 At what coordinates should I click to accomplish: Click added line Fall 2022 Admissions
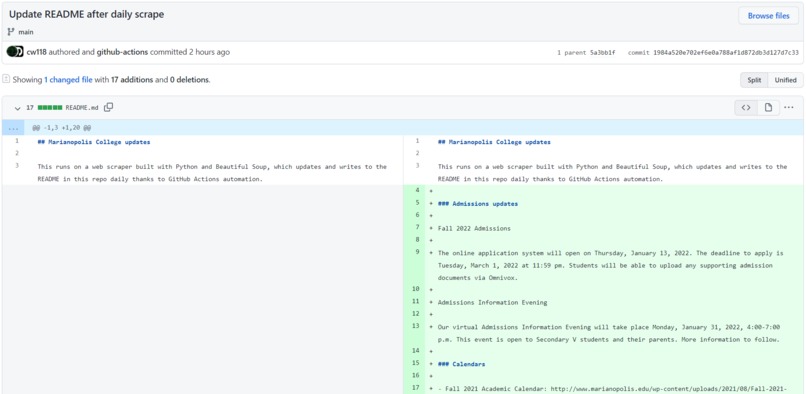[x=474, y=228]
